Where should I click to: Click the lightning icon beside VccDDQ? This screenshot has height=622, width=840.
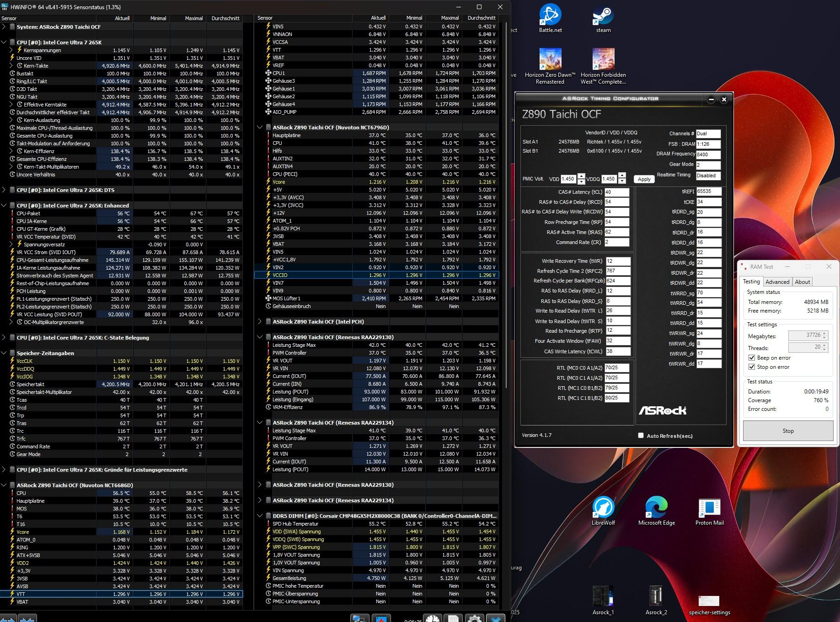click(x=12, y=369)
